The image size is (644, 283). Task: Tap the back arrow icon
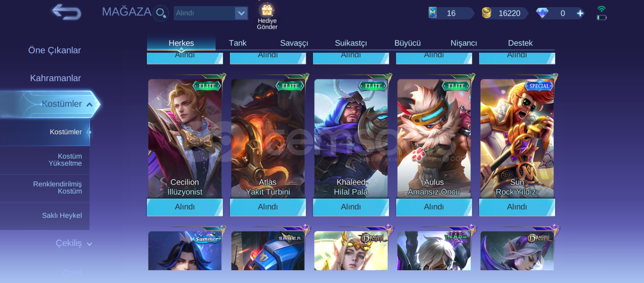pos(67,12)
